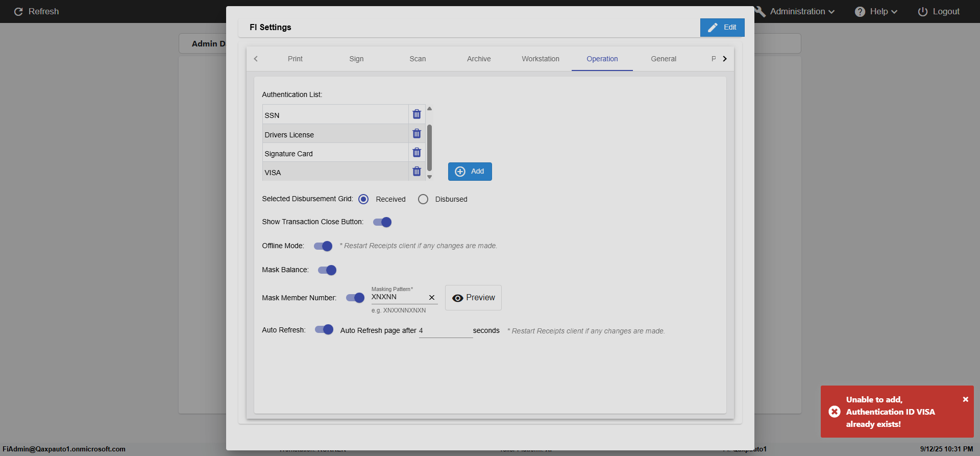Disable the Offline Mode switch
The width and height of the screenshot is (980, 456).
click(323, 246)
